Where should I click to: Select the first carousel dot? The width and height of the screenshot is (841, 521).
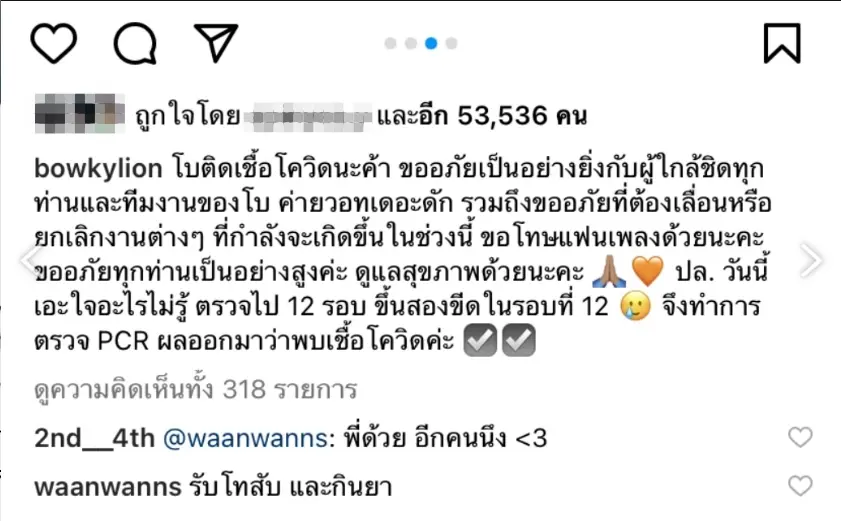(390, 43)
